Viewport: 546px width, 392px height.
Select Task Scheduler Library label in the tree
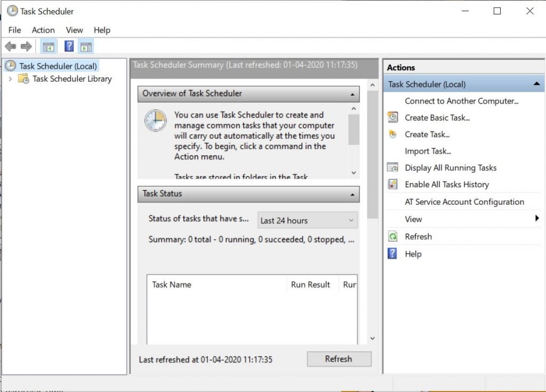72,79
